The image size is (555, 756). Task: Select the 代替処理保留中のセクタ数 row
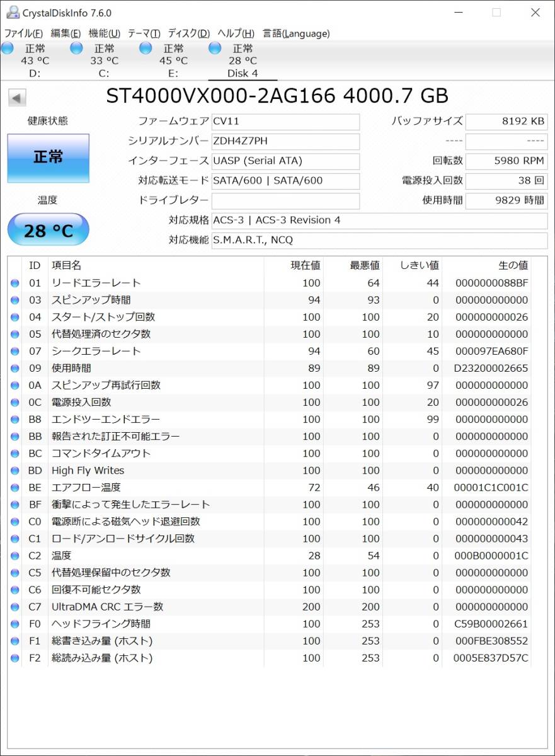(x=269, y=573)
